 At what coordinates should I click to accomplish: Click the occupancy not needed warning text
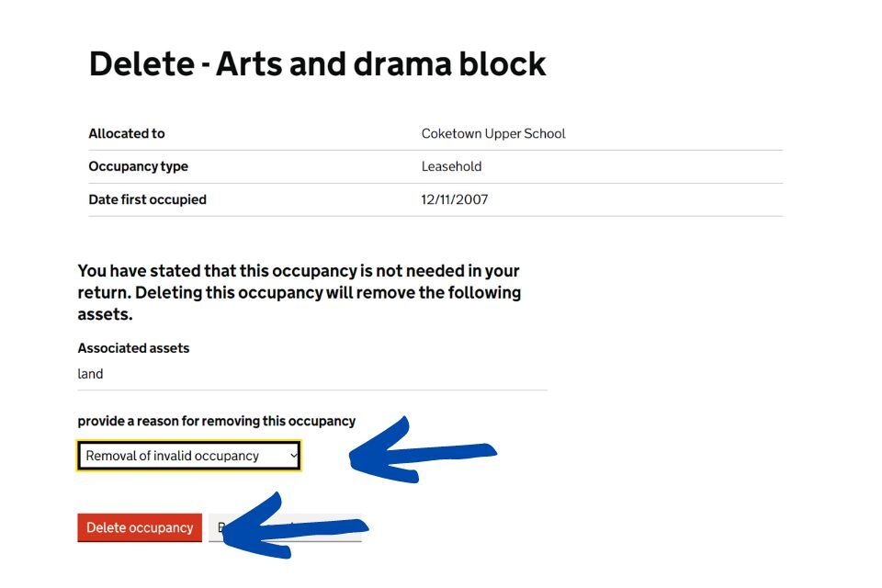click(299, 292)
